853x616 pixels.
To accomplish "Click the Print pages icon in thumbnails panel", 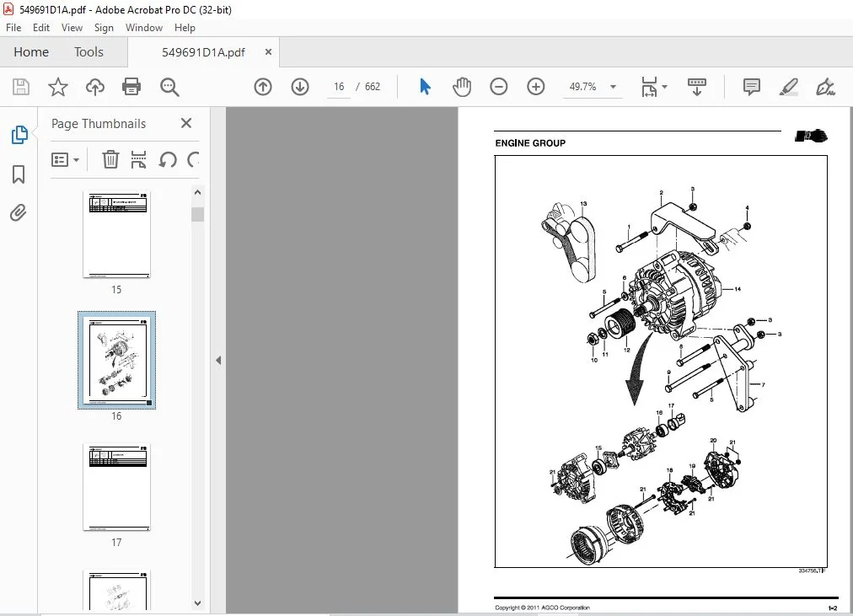I will pos(139,160).
